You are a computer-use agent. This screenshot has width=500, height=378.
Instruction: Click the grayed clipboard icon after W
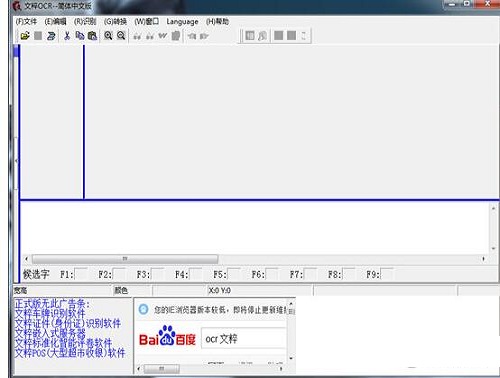176,36
